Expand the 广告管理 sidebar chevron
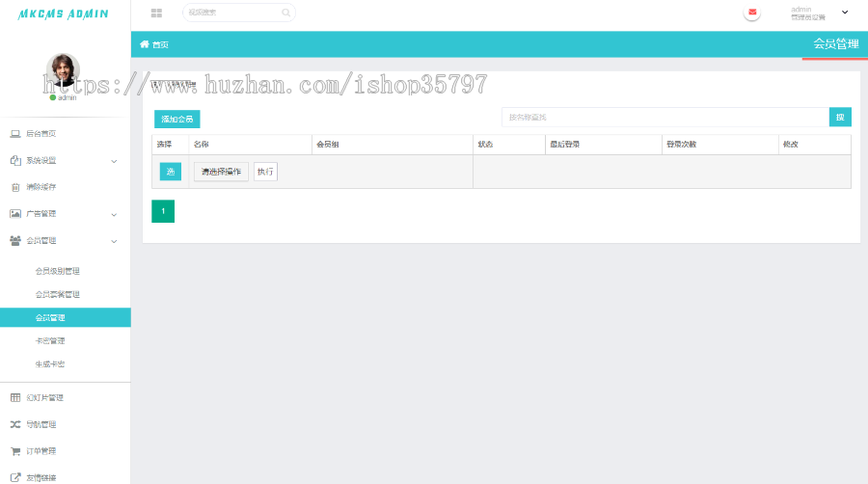The image size is (868, 484). 114,214
